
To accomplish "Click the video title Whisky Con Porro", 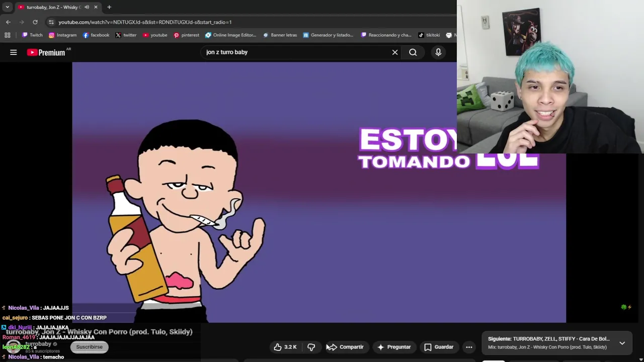I will point(99,332).
